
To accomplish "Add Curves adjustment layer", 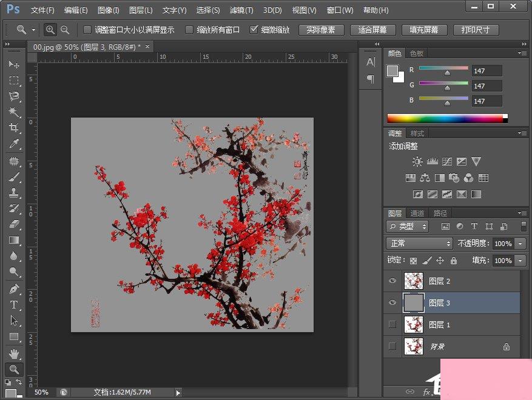I will (447, 161).
